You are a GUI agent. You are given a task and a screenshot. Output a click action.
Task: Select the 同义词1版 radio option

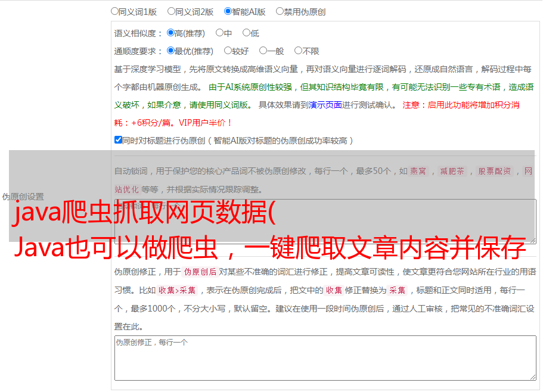point(115,11)
